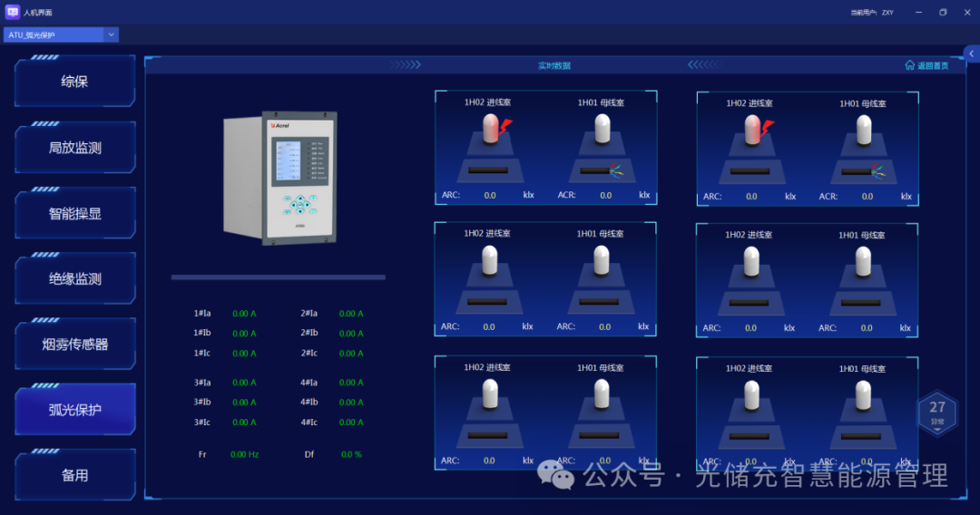980x515 pixels.
Task: Click the Acrel protection device image
Action: coord(280,178)
